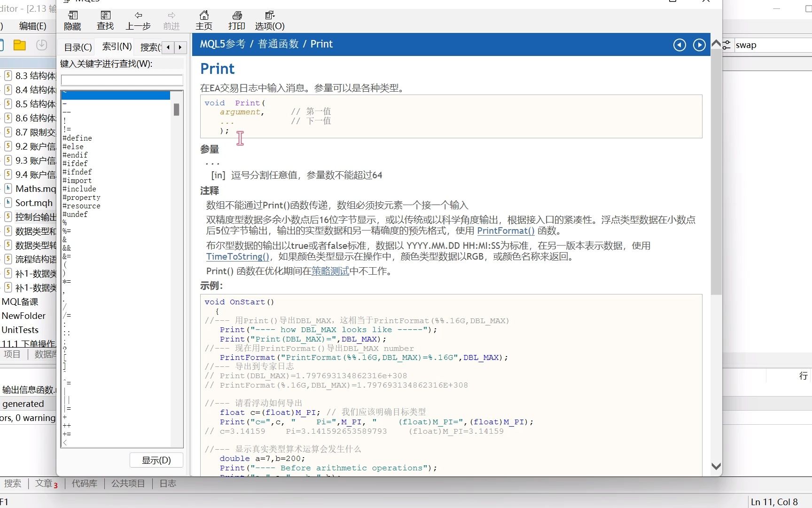Select #undef in the index list
812x508 pixels.
click(75, 214)
